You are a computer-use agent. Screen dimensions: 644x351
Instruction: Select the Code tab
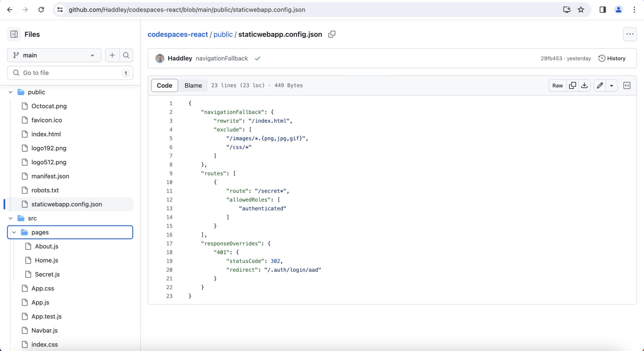click(165, 85)
